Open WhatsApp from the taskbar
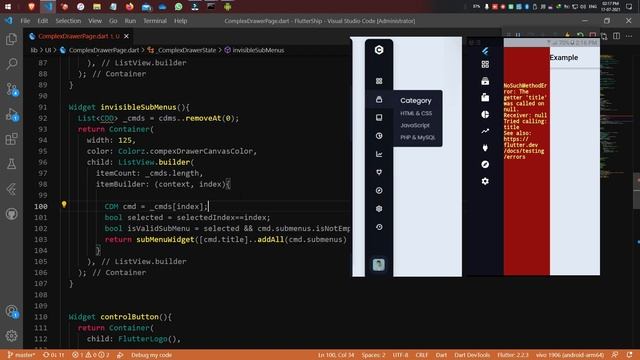 pyautogui.click(x=178, y=7)
